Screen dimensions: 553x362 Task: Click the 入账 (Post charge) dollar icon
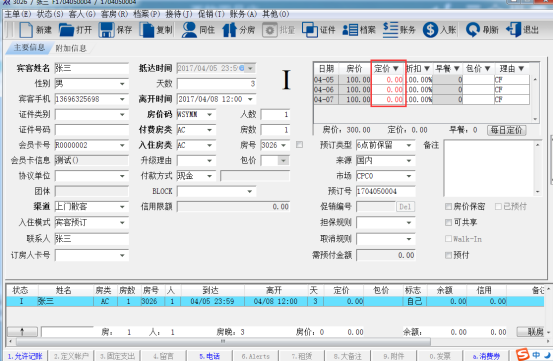tap(430, 30)
